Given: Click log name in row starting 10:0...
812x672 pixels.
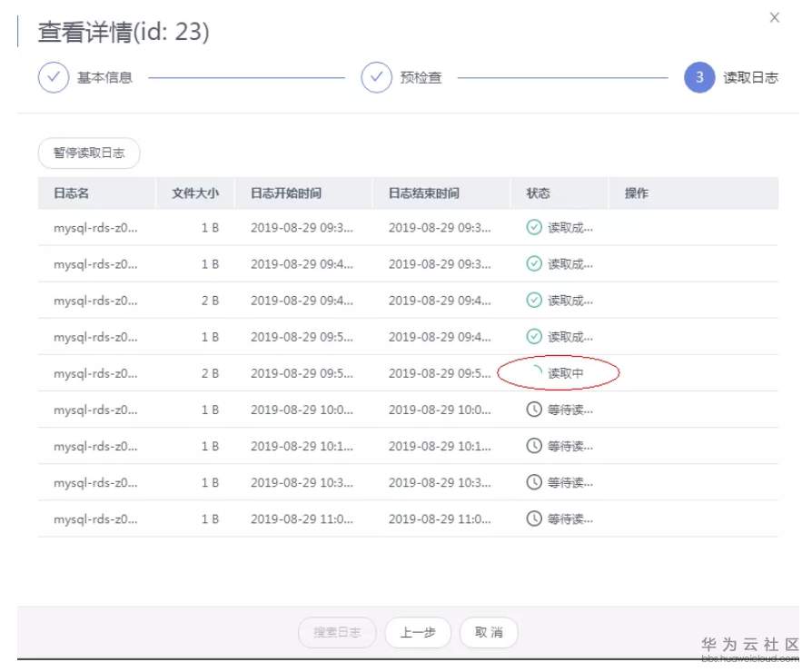Looking at the screenshot, I should coord(95,410).
